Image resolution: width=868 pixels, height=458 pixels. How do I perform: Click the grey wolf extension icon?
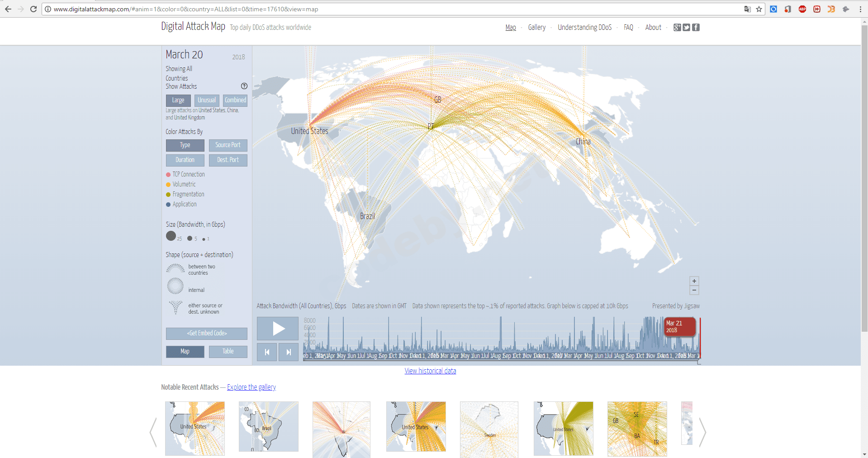pyautogui.click(x=846, y=9)
